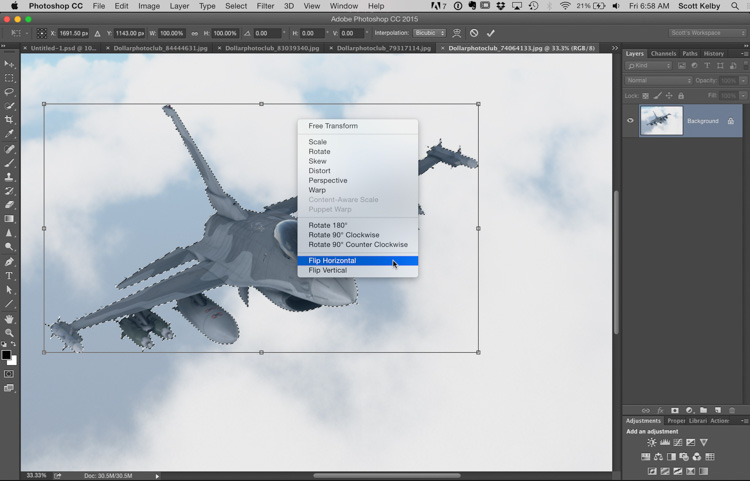
Task: Expand the Scott's Workspace dropdown
Action: (x=707, y=33)
